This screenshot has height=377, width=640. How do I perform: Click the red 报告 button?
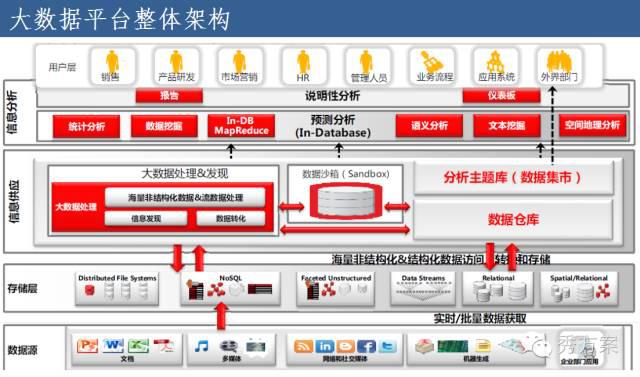pyautogui.click(x=169, y=96)
